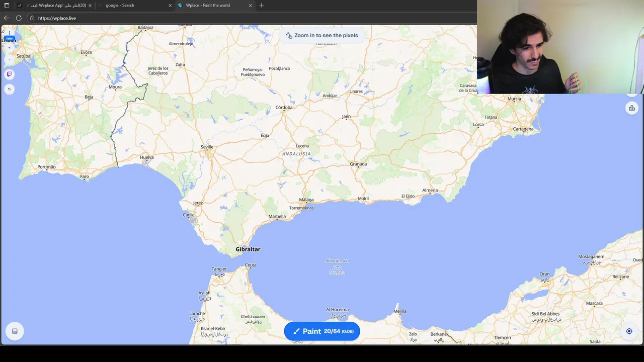
Task: Click the Seville city label
Action: pos(207,147)
